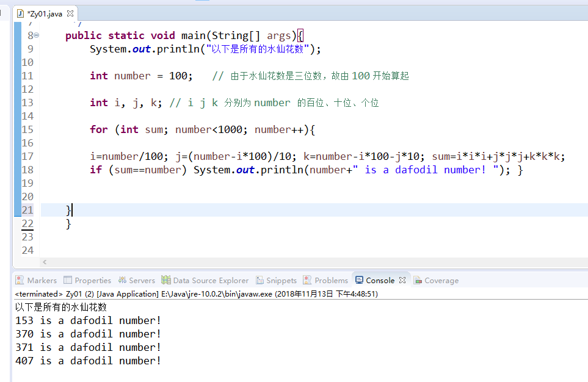Click console output '153 is a dafodil number!'
Image resolution: width=588 pixels, height=382 pixels.
pos(88,320)
